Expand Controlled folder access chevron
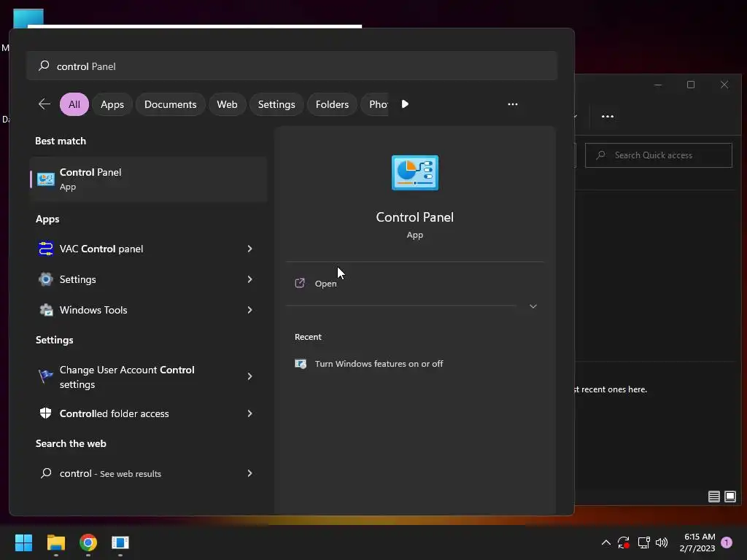 click(x=249, y=413)
